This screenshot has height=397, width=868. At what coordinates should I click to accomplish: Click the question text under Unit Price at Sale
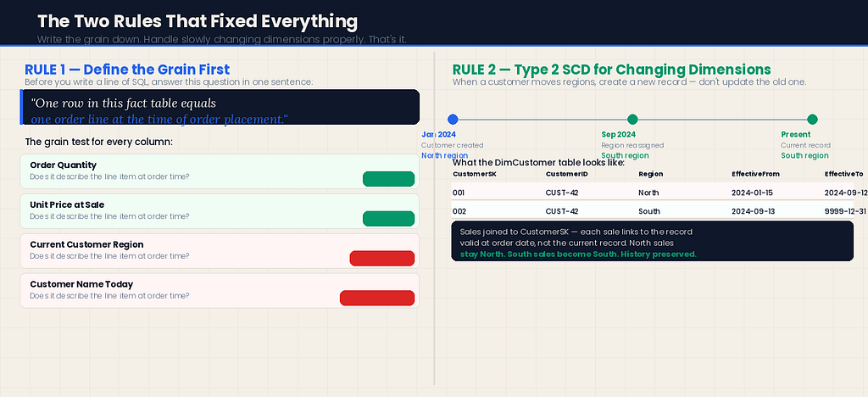pyautogui.click(x=109, y=216)
